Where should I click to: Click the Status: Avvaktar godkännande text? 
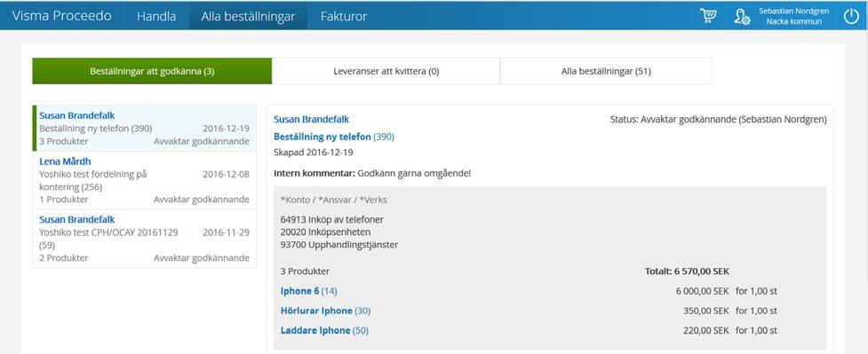pos(718,120)
